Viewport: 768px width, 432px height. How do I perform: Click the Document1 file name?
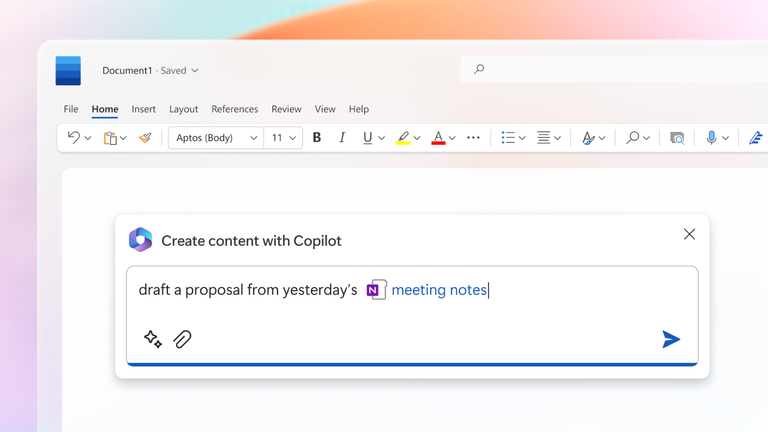click(x=127, y=71)
